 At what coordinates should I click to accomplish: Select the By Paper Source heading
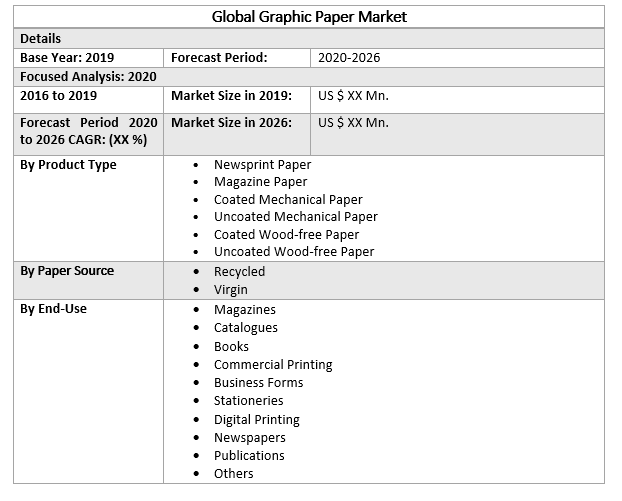click(x=67, y=271)
